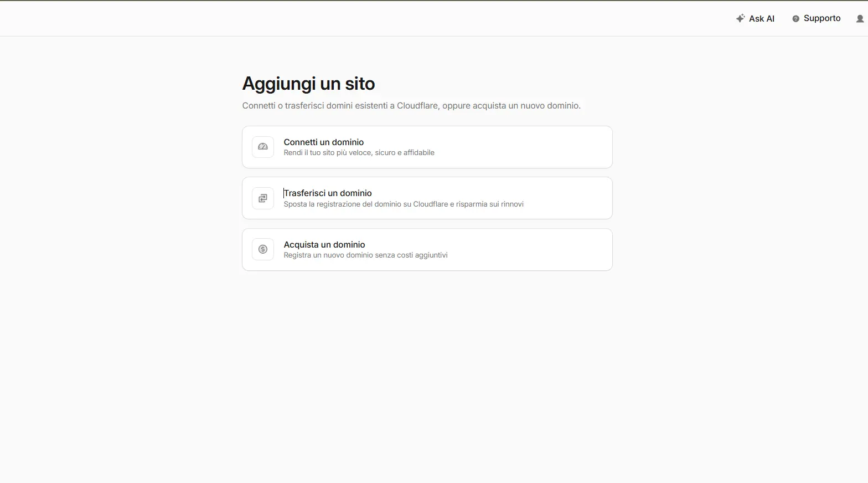Viewport: 868px width, 483px height.
Task: Choose Acquista un dominio option
Action: tap(427, 249)
